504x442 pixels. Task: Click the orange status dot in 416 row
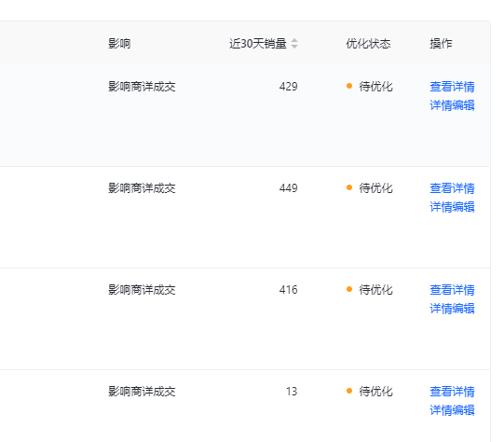tap(349, 289)
